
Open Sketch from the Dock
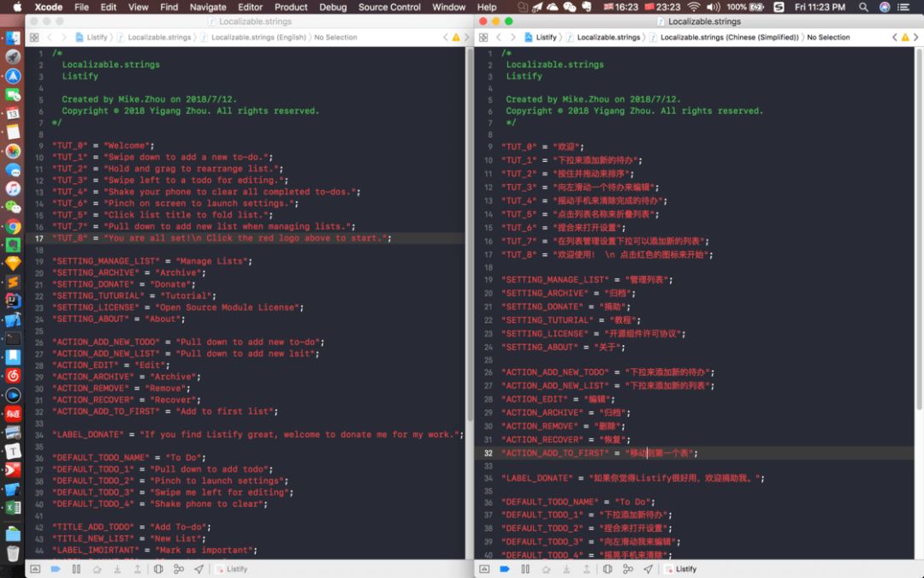tap(13, 263)
